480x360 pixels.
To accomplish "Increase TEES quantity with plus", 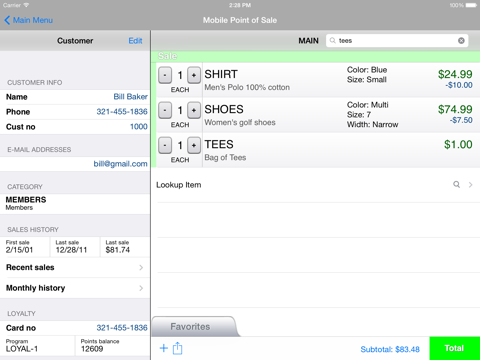I will (x=194, y=145).
